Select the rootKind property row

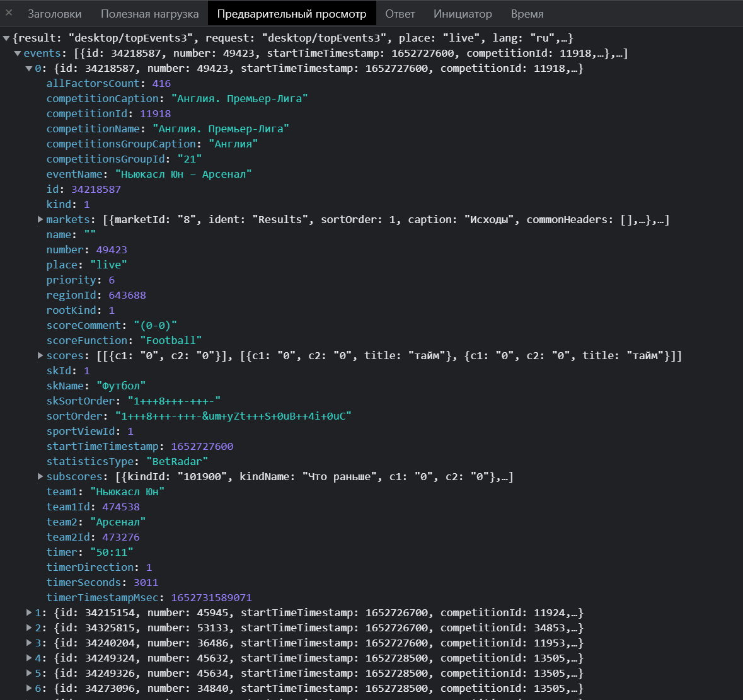coord(80,310)
